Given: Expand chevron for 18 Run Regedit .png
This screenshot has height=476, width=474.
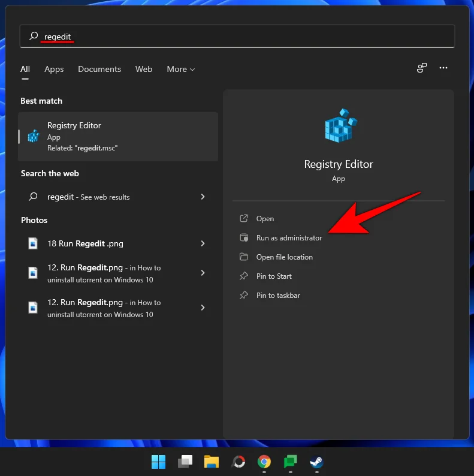Looking at the screenshot, I should pos(203,243).
